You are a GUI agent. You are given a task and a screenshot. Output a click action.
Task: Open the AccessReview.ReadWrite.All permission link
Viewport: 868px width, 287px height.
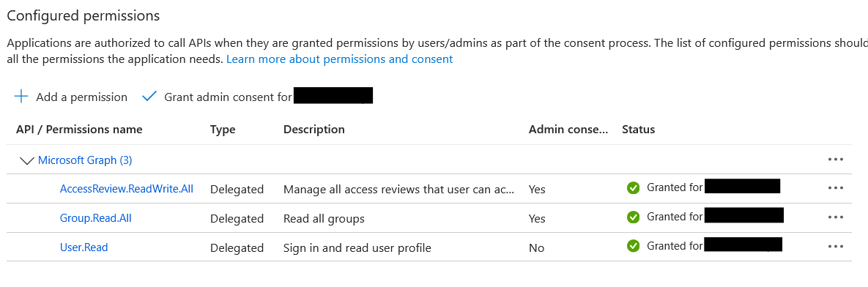coord(126,189)
